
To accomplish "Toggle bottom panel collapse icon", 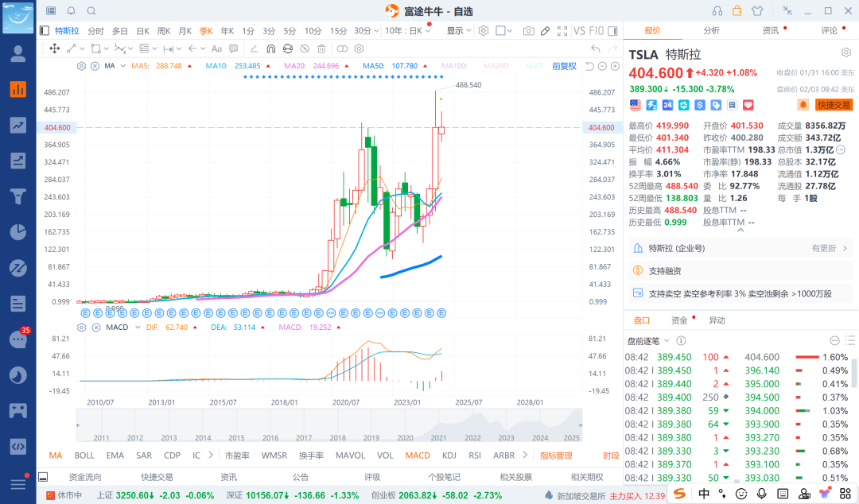I will [43, 477].
